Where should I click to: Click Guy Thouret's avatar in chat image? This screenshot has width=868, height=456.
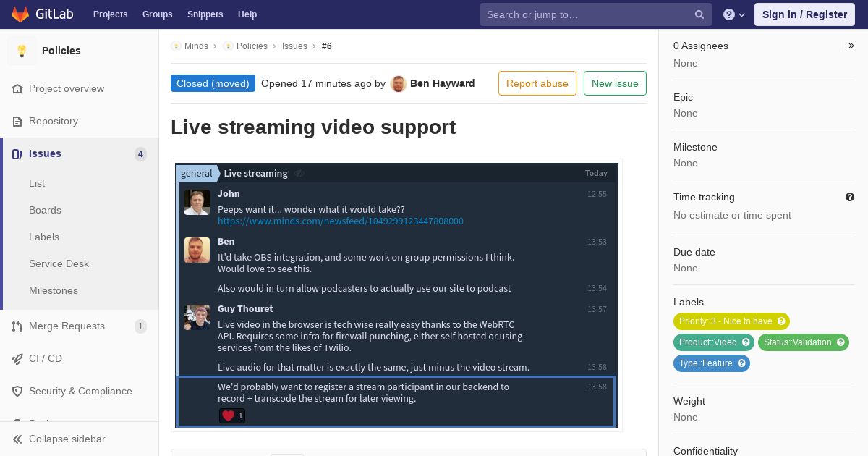[197, 317]
